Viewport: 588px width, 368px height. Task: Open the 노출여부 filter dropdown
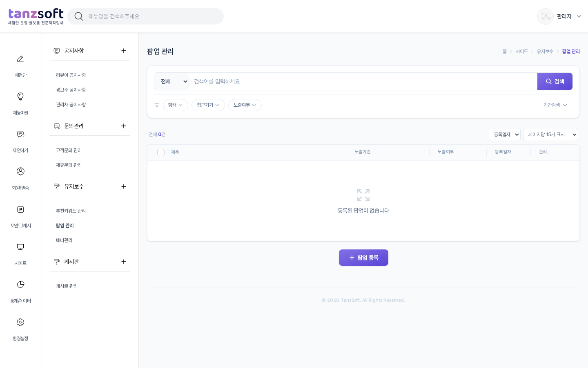(245, 105)
